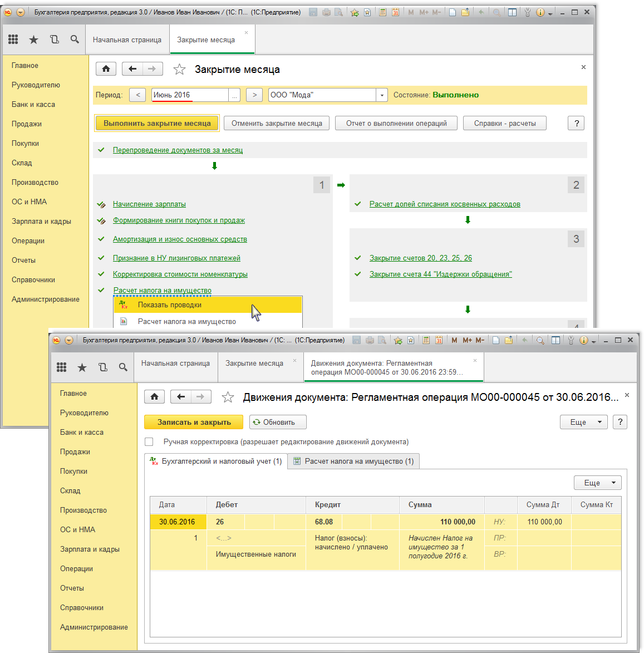The image size is (644, 653).
Task: Click info icon in back window title bar
Action: point(540,12)
